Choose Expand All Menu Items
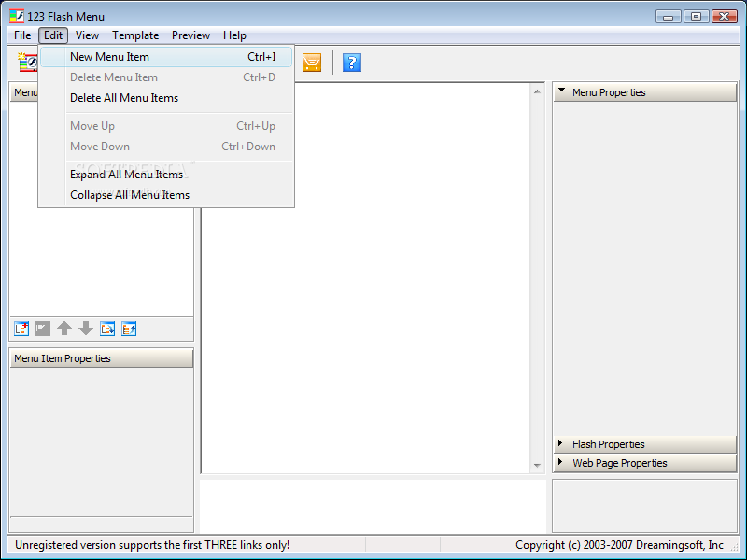The image size is (747, 560). point(166,175)
